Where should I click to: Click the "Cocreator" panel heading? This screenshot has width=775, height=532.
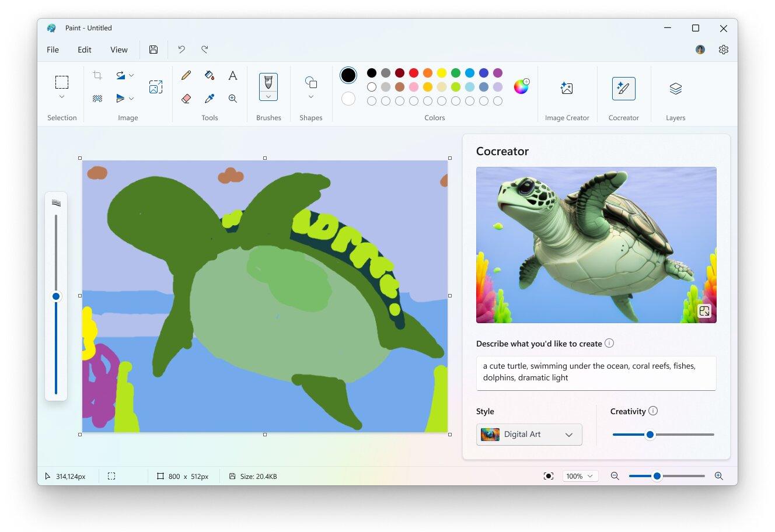[x=502, y=152]
